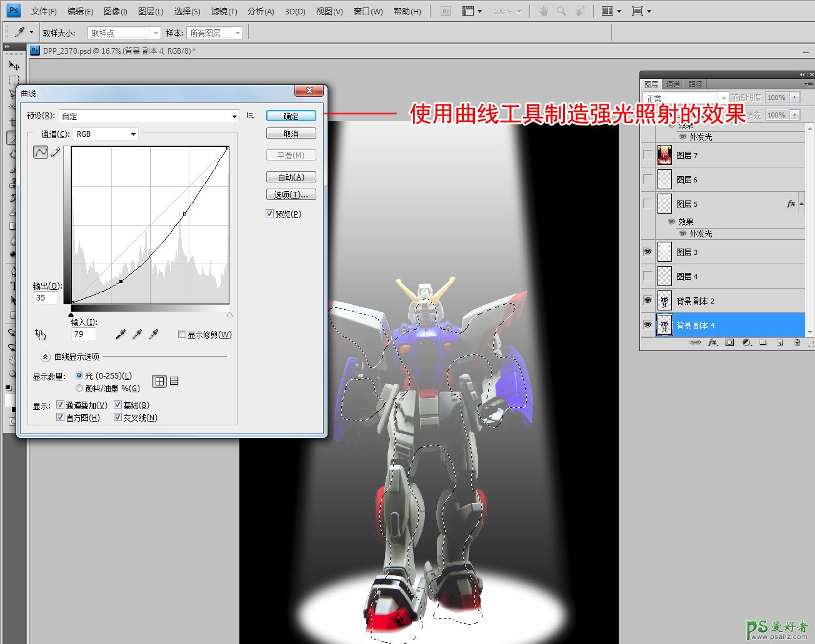Image resolution: width=815 pixels, height=644 pixels.
Task: Click the 自动 button in Curves
Action: [291, 177]
